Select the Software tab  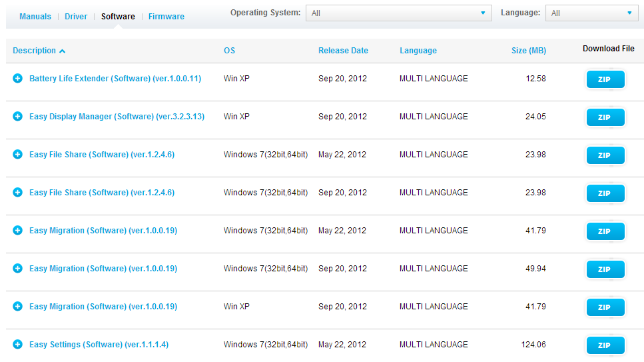point(118,17)
